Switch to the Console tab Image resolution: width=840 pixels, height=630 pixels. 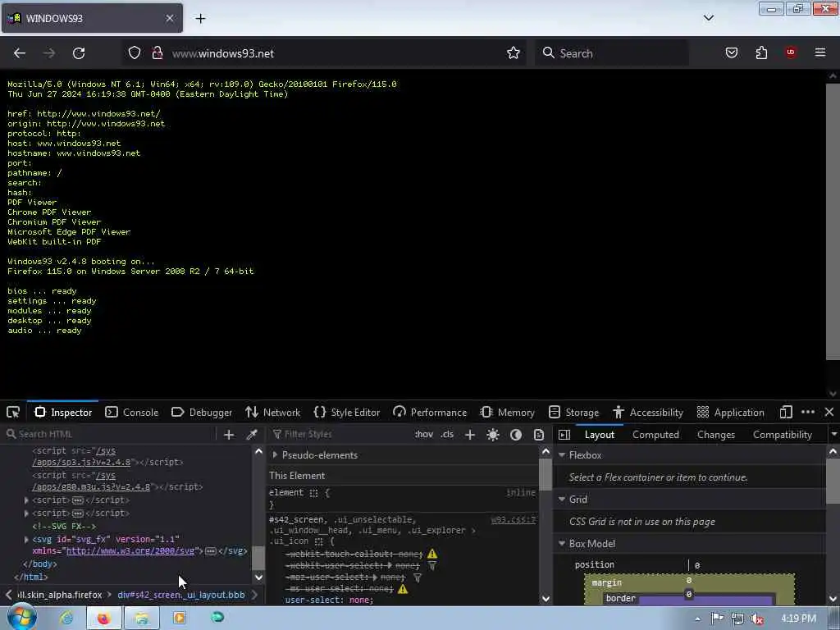click(x=132, y=412)
